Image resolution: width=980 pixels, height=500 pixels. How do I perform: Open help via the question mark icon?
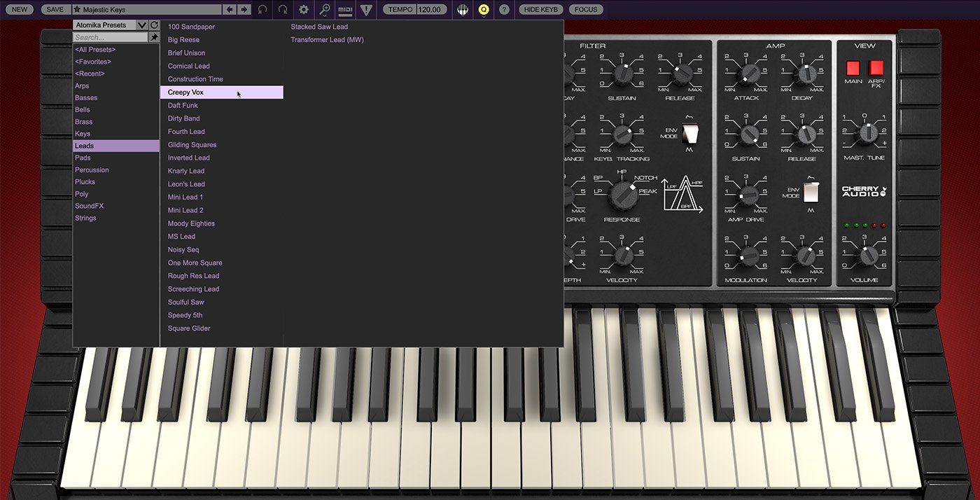tap(505, 9)
